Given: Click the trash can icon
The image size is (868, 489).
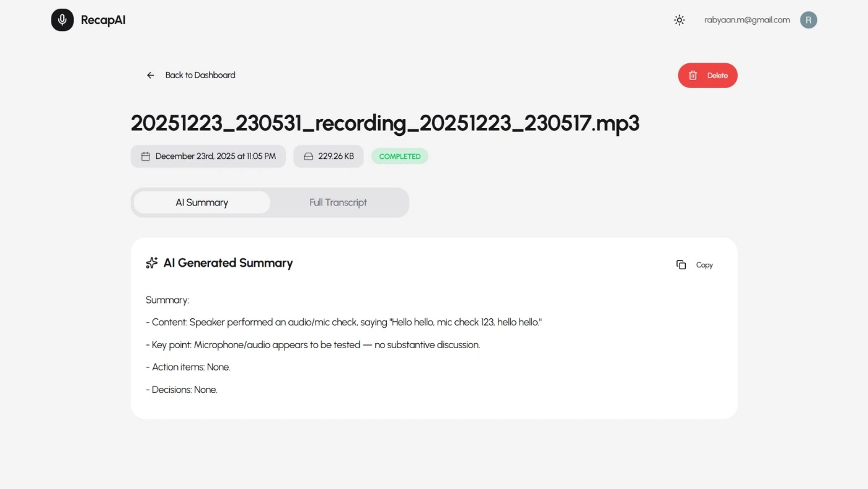Looking at the screenshot, I should [x=693, y=75].
